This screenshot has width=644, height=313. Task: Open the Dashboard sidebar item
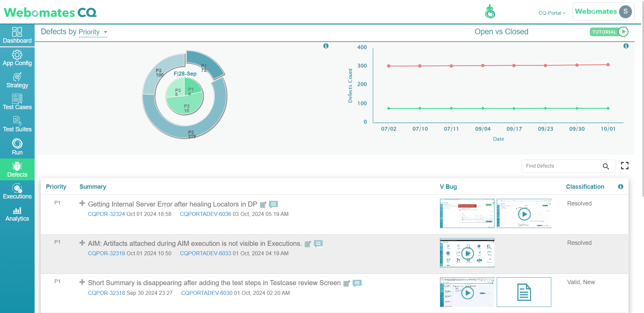click(17, 35)
